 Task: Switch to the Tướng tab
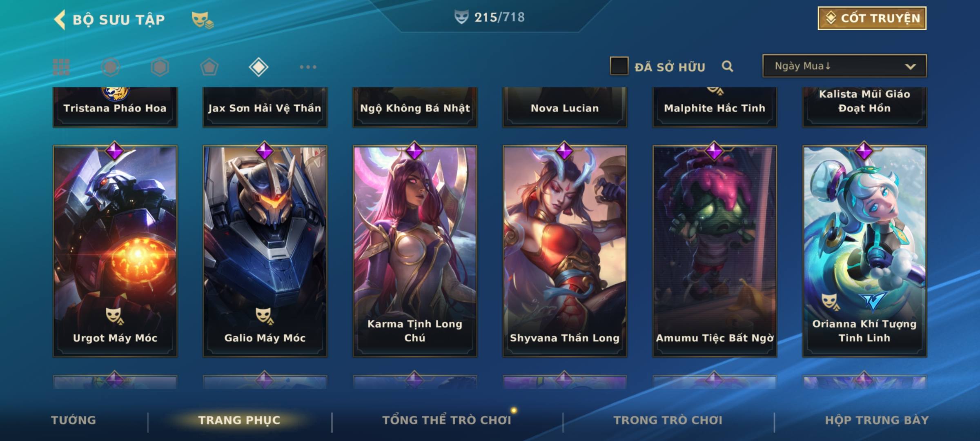click(73, 420)
